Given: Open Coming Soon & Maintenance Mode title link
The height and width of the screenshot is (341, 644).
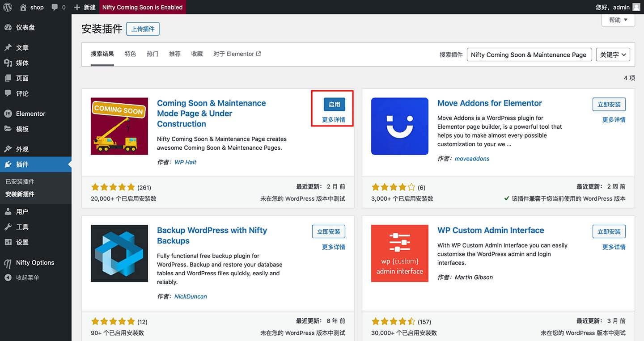Looking at the screenshot, I should [x=211, y=114].
